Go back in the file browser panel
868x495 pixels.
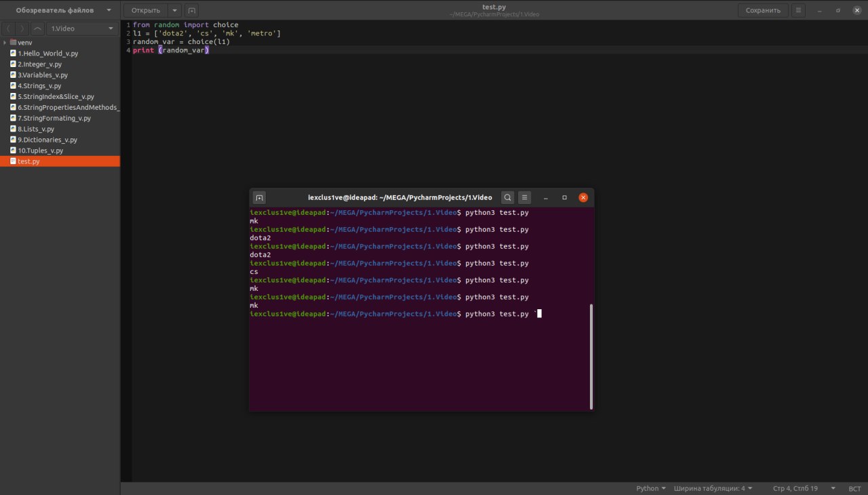click(x=8, y=28)
